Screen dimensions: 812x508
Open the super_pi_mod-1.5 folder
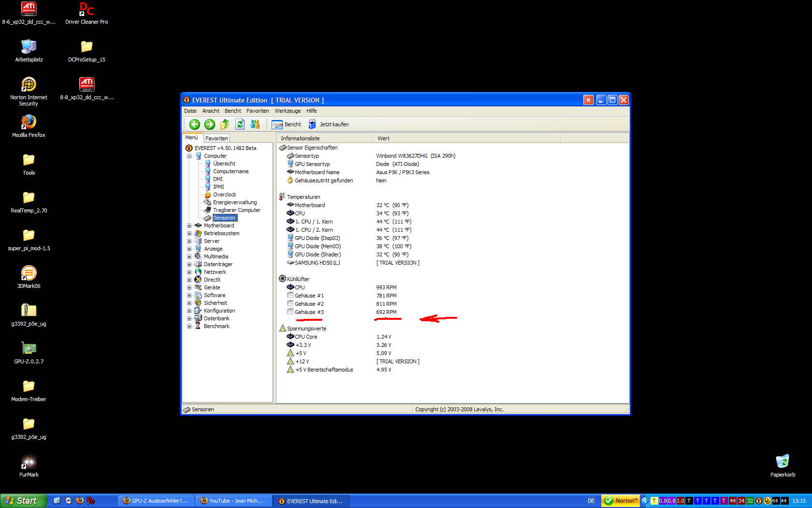(x=29, y=239)
